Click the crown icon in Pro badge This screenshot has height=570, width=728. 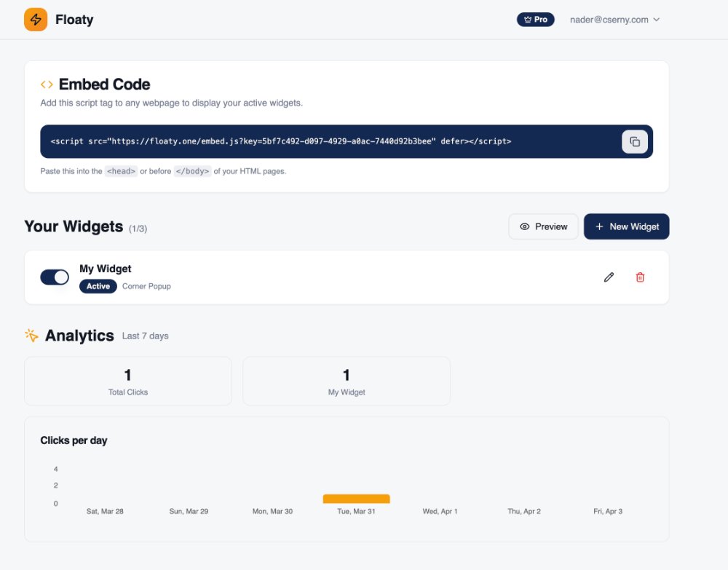527,20
